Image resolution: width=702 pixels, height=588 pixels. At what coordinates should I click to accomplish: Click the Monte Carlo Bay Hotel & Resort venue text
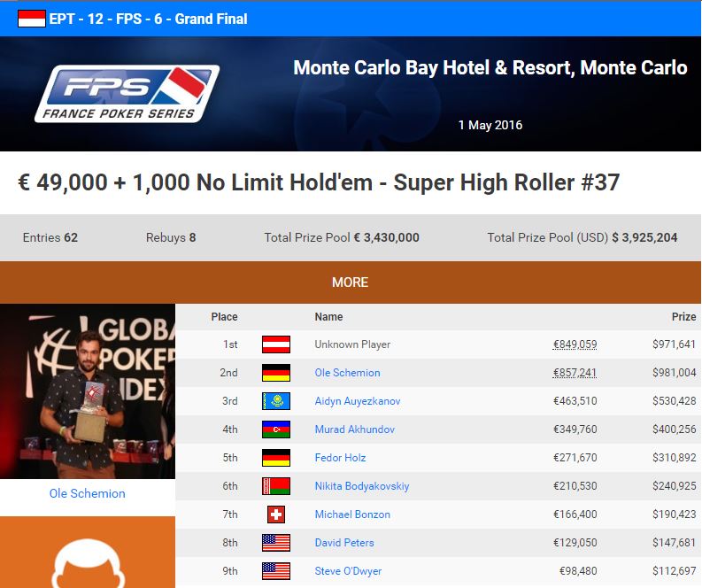(490, 67)
